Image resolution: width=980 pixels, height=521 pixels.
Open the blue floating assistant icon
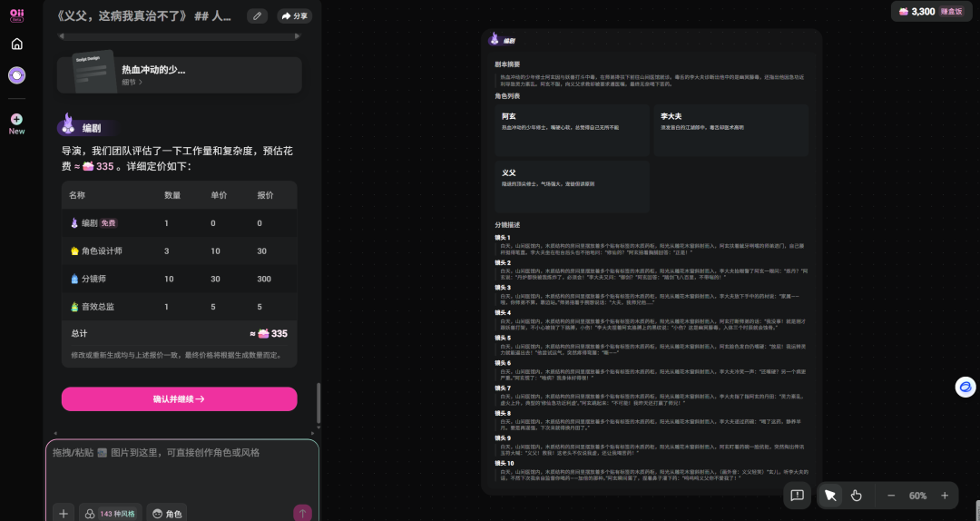click(965, 388)
